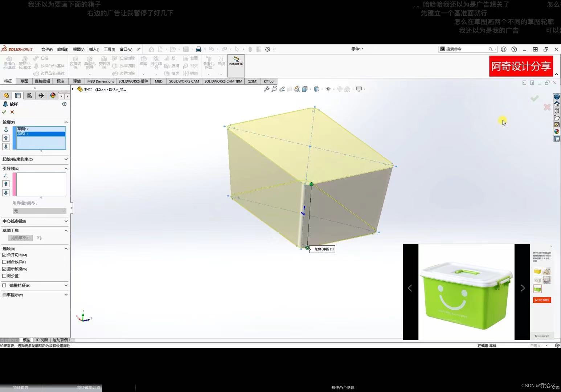Collapse the 草图工具 section
This screenshot has height=392, width=561.
(66, 230)
